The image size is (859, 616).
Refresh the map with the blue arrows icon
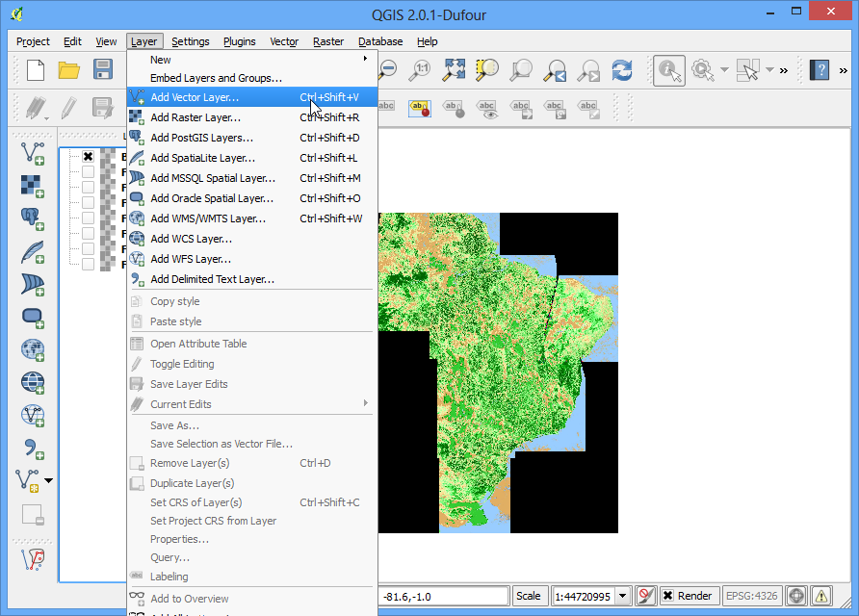coord(622,70)
